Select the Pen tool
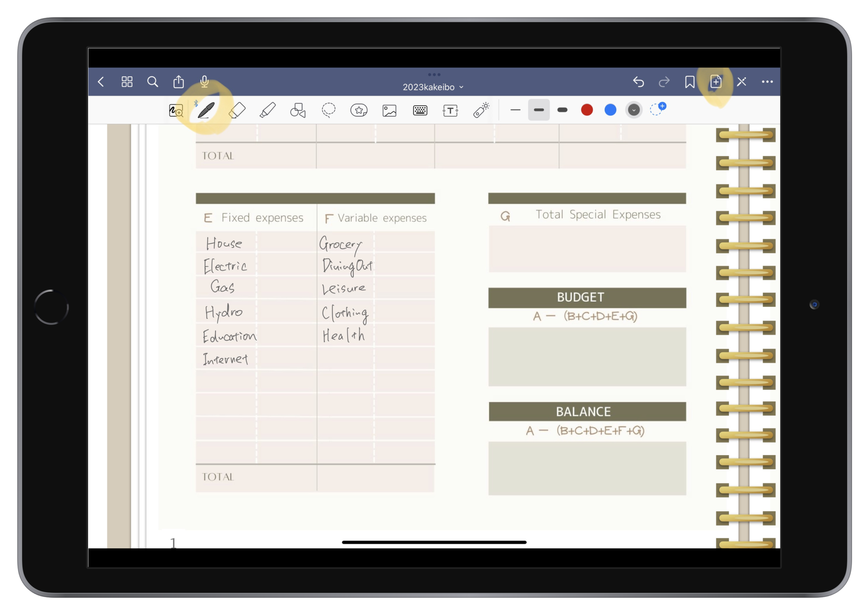The width and height of the screenshot is (868, 615). [x=206, y=110]
